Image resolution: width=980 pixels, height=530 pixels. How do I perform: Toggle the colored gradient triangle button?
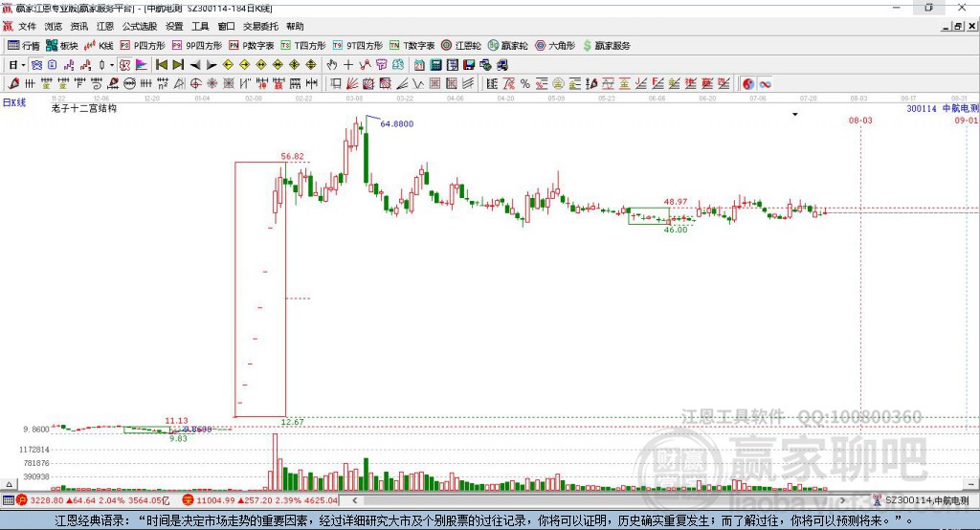pyautogui.click(x=142, y=65)
